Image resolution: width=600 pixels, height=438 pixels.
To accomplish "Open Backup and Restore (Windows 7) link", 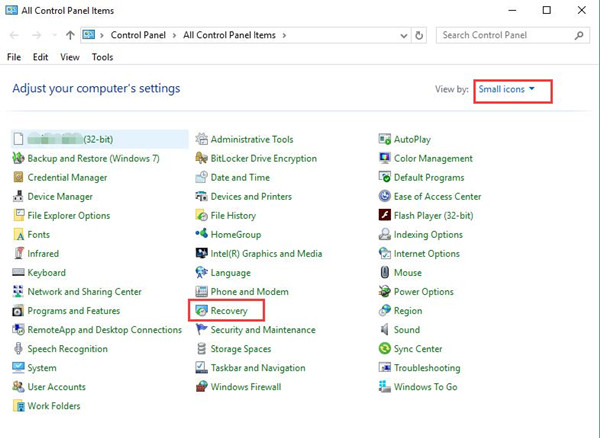I will click(x=93, y=158).
